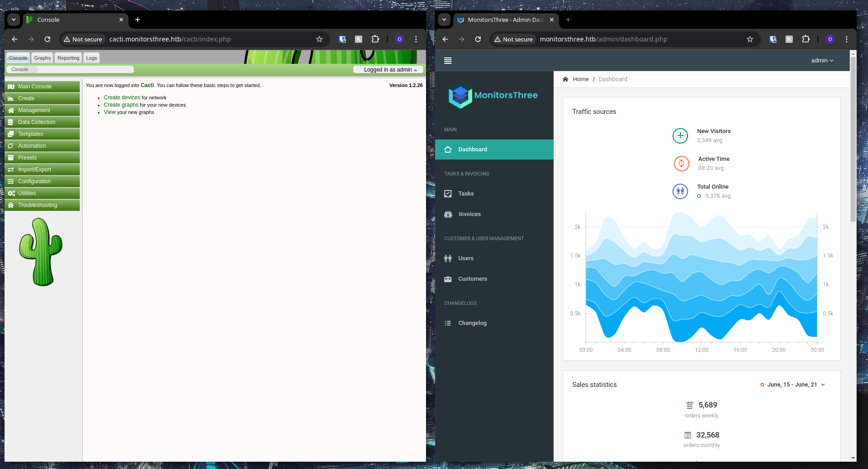Screen dimensions: 868x469
Task: Open extensions puzzle icon in Cacti browser
Action: click(375, 39)
